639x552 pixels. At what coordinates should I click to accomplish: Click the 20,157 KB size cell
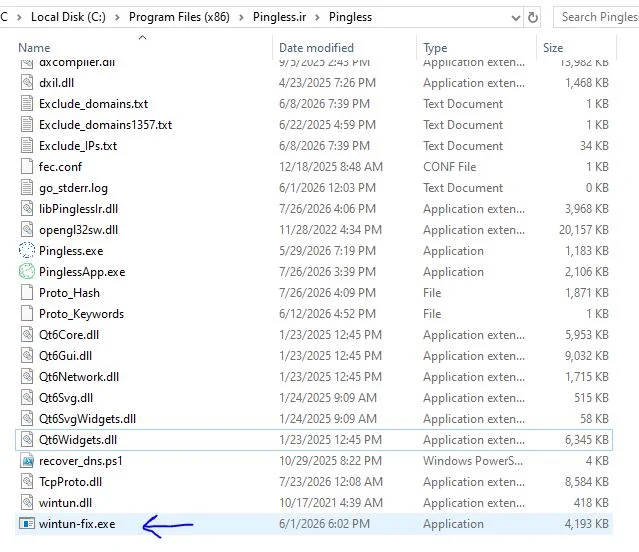point(584,230)
